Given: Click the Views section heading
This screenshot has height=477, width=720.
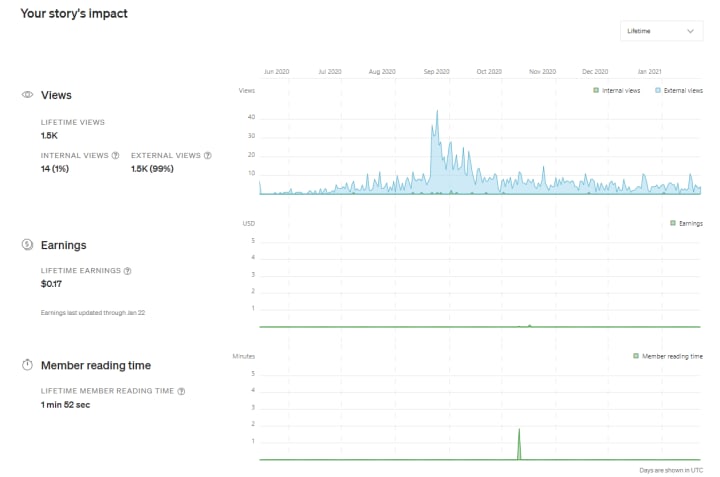Looking at the screenshot, I should 56,95.
